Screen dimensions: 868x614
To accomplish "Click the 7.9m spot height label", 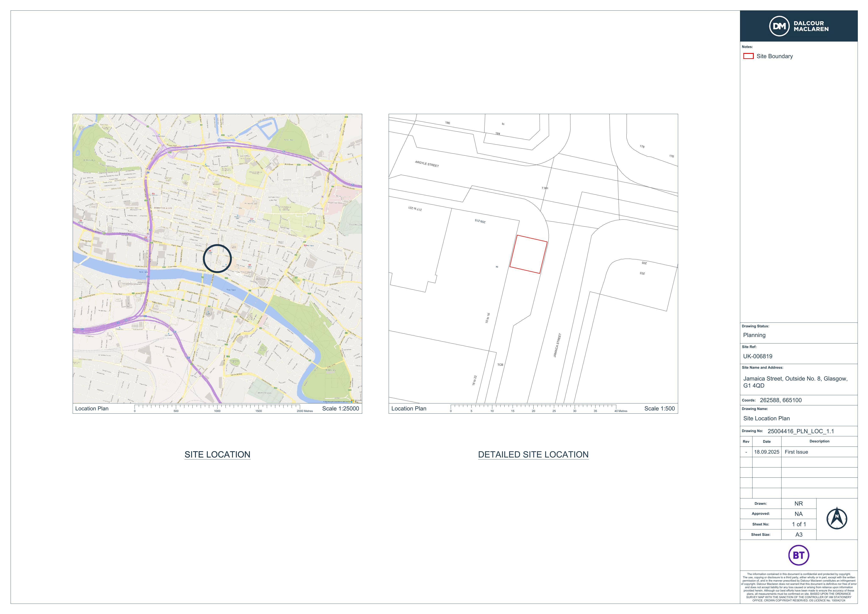I will tap(545, 188).
